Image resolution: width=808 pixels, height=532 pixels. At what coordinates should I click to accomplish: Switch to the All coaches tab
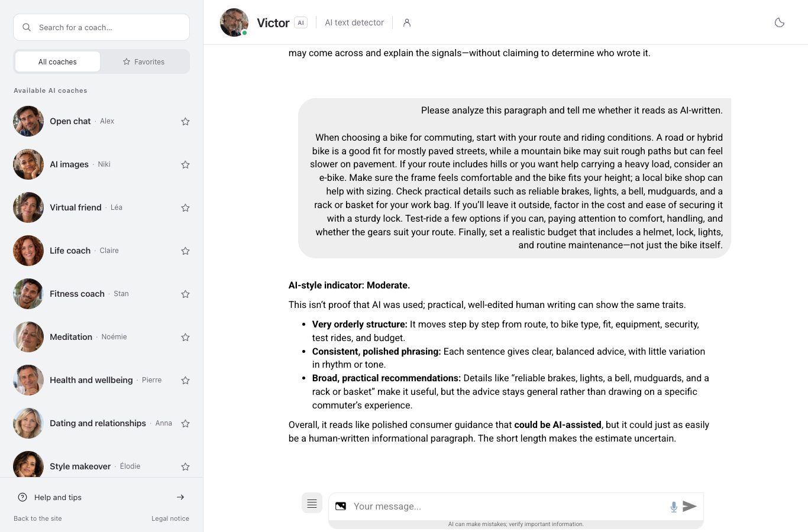tap(57, 61)
